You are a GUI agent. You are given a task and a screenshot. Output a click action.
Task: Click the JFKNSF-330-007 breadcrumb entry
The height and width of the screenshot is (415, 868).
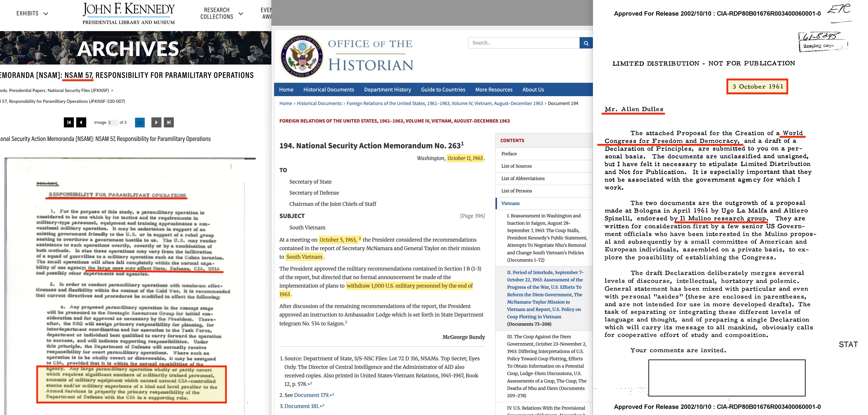point(63,101)
